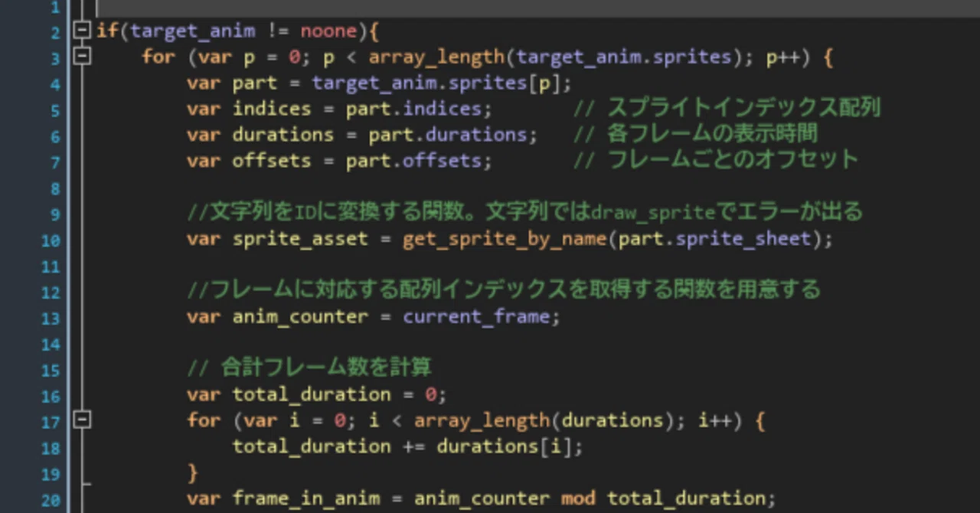Place cursor on 'i++' in the inner loop
Screen dimensions: 980x513
point(715,420)
